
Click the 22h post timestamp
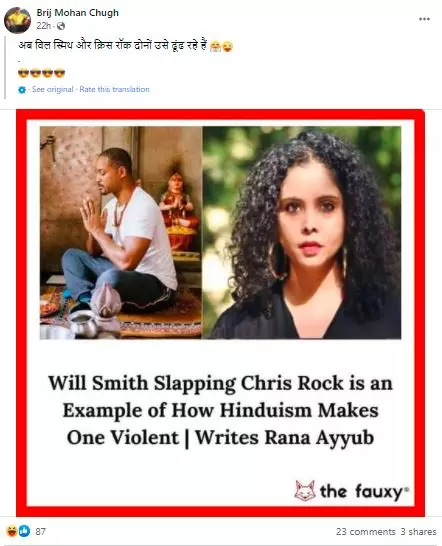[x=44, y=26]
